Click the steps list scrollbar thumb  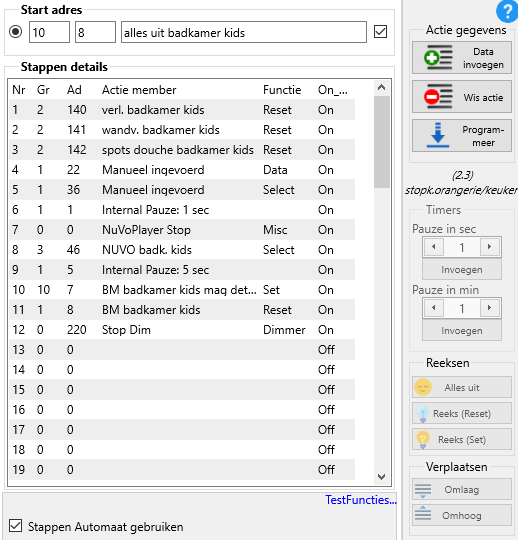(382, 142)
